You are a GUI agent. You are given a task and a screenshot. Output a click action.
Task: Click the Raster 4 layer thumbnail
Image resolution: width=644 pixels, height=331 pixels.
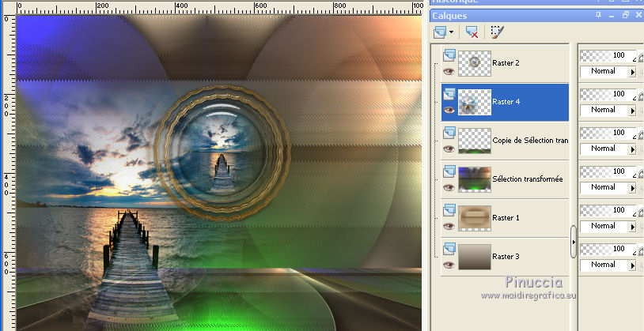tap(475, 102)
